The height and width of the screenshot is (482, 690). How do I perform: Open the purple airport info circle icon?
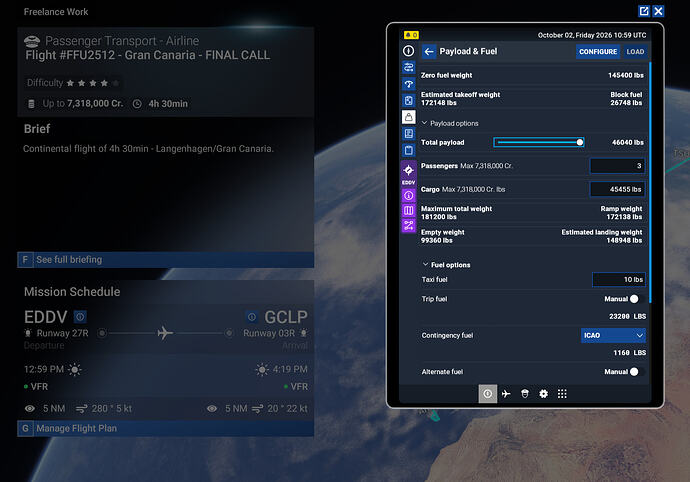408,195
